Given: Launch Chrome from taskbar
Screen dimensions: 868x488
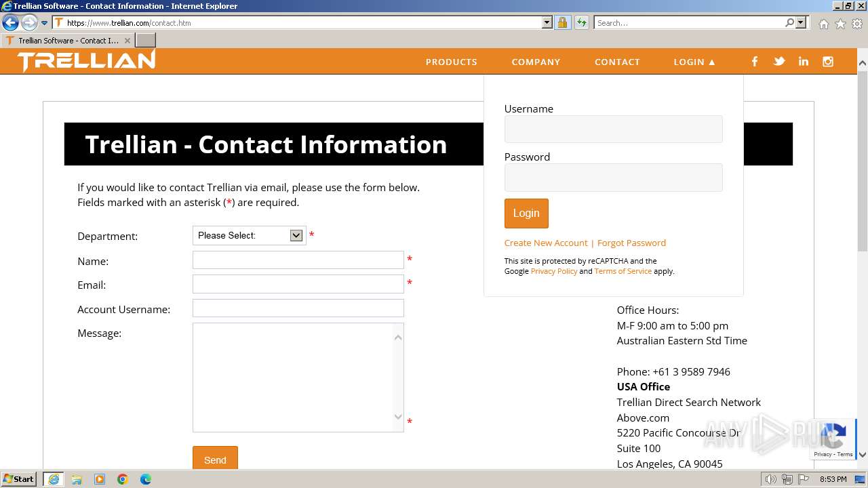Looking at the screenshot, I should coord(123,479).
